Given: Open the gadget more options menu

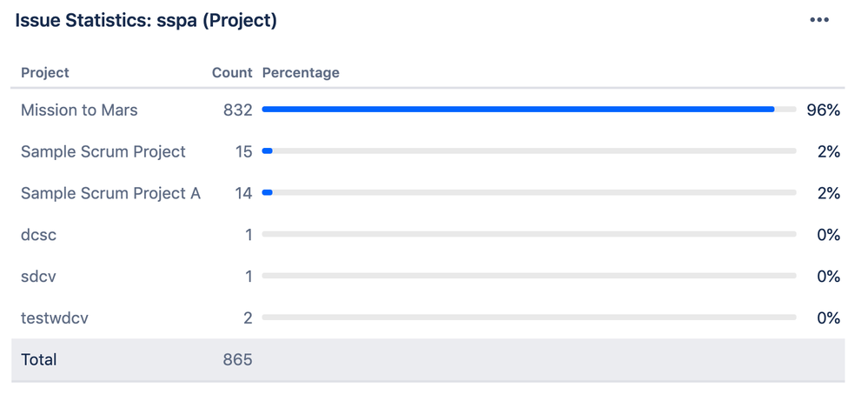Looking at the screenshot, I should 818,20.
